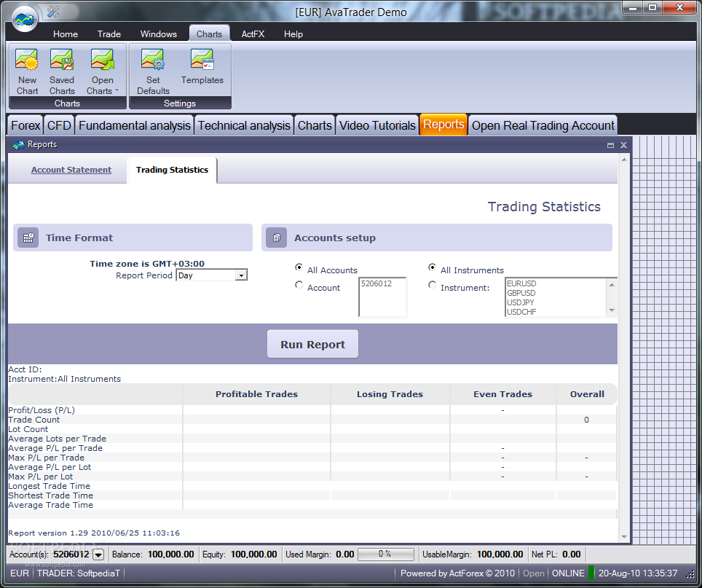Click the Time Format calculator icon
The height and width of the screenshot is (588, 702).
click(x=28, y=238)
